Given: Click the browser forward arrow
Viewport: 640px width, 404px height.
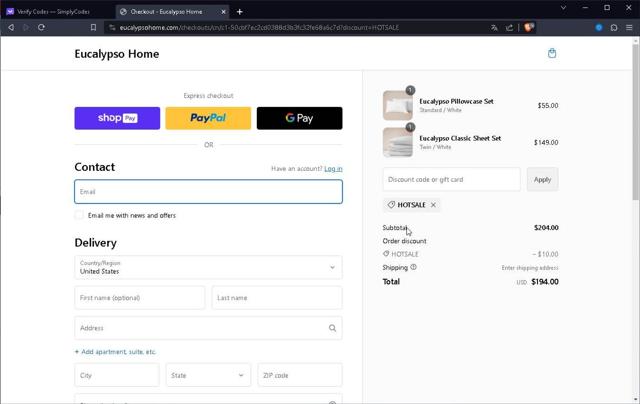Looking at the screenshot, I should tap(26, 27).
